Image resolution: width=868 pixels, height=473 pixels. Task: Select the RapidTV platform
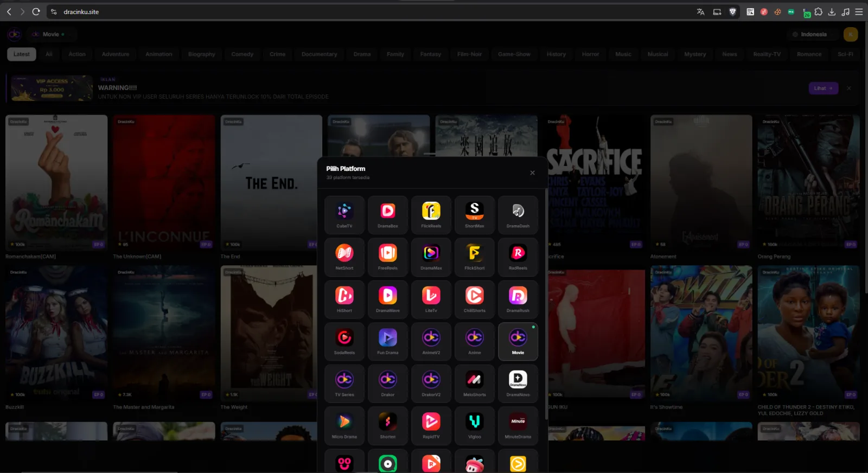click(x=431, y=426)
